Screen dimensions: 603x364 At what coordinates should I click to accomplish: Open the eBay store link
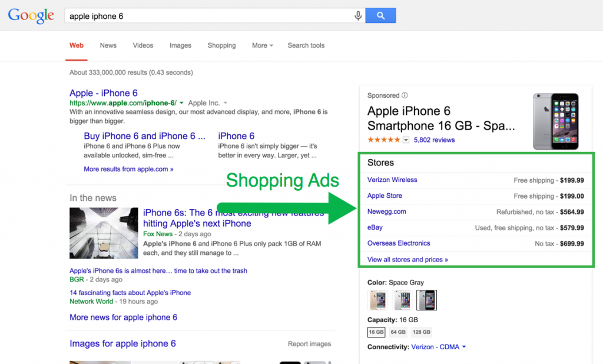click(375, 227)
